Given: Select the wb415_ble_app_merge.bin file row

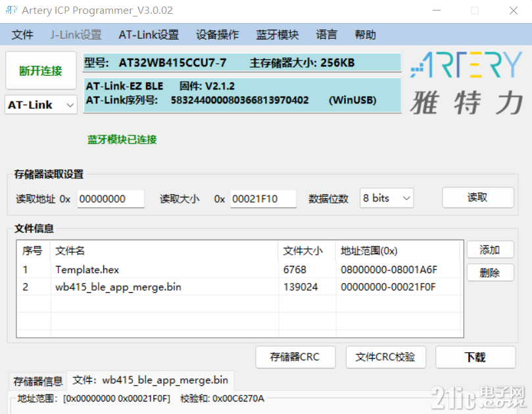Looking at the screenshot, I should (x=239, y=287).
